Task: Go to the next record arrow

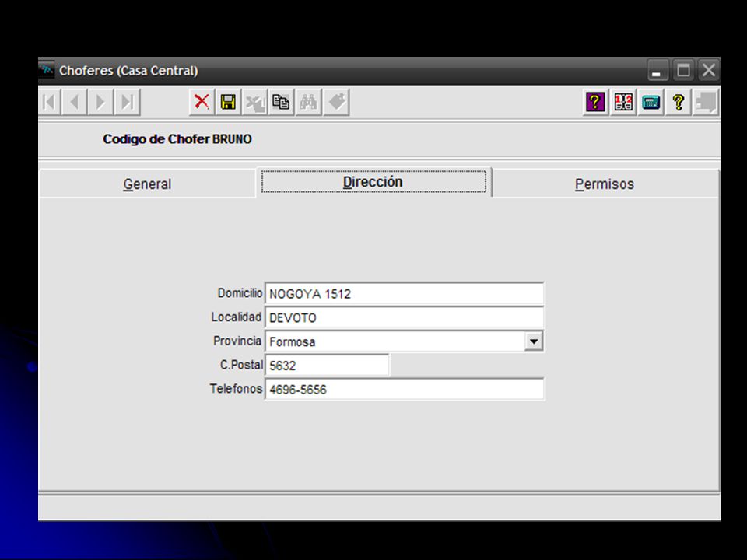Action: point(100,103)
